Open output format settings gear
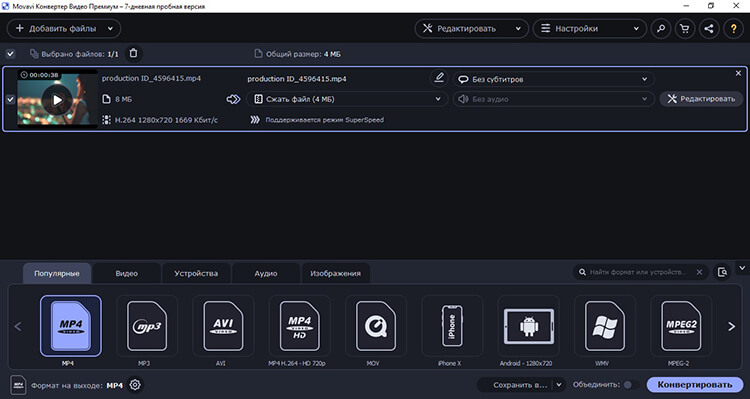The width and height of the screenshot is (750, 399). pyautogui.click(x=135, y=385)
